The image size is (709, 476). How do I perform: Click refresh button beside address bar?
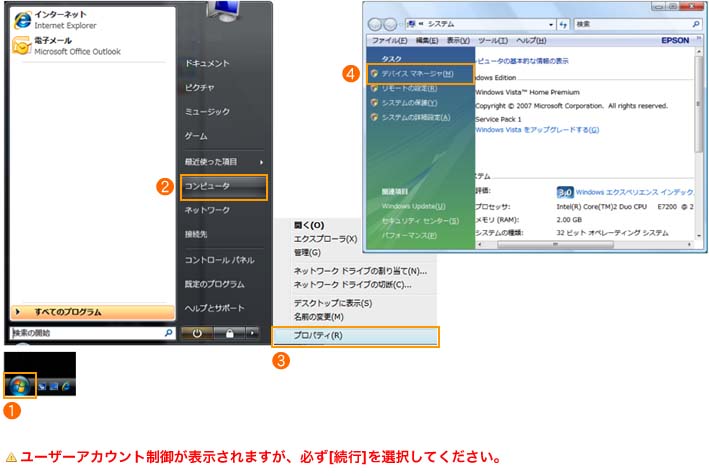(x=563, y=24)
